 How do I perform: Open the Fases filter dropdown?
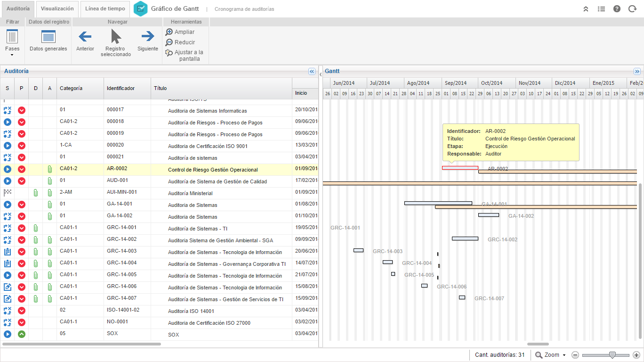(12, 42)
